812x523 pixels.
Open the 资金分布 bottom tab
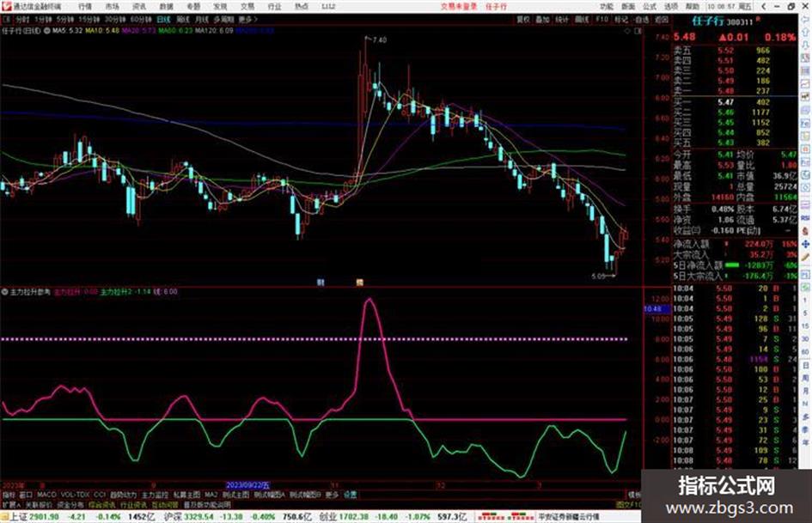tap(70, 504)
